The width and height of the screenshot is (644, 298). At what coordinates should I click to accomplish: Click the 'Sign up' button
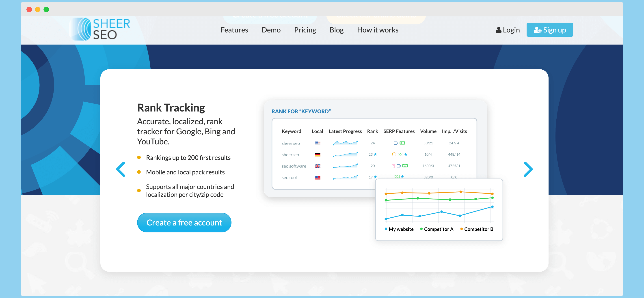click(x=550, y=29)
